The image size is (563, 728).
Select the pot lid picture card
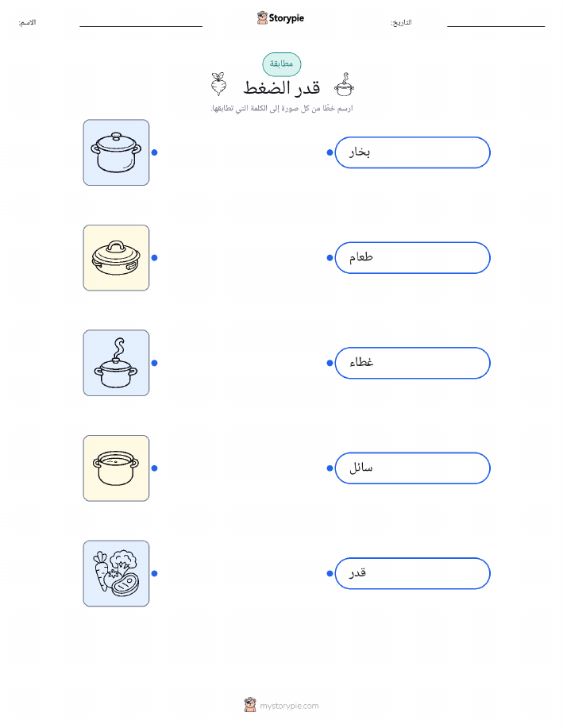(x=116, y=258)
